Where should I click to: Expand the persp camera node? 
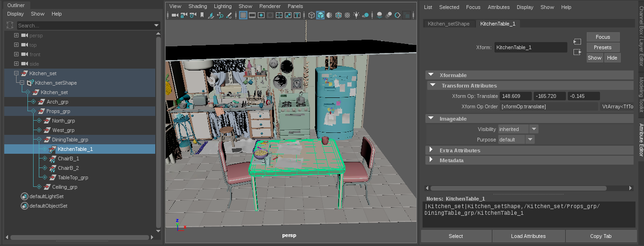click(17, 35)
